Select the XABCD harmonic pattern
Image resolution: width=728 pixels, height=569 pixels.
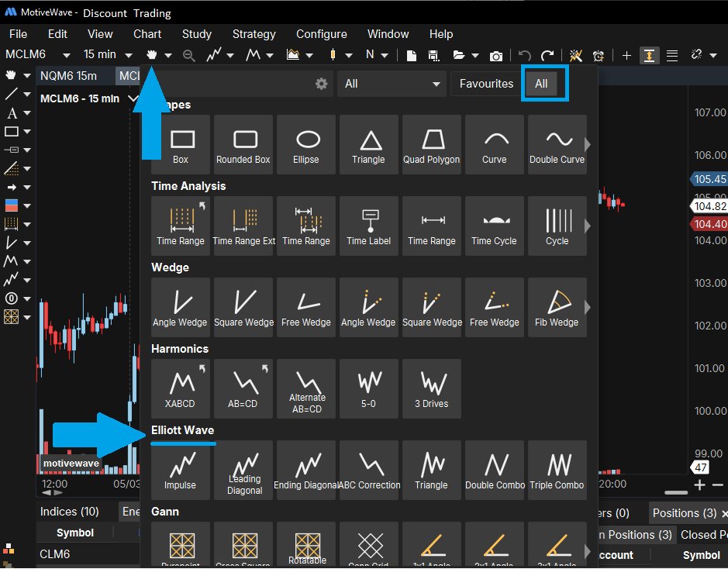(x=181, y=389)
